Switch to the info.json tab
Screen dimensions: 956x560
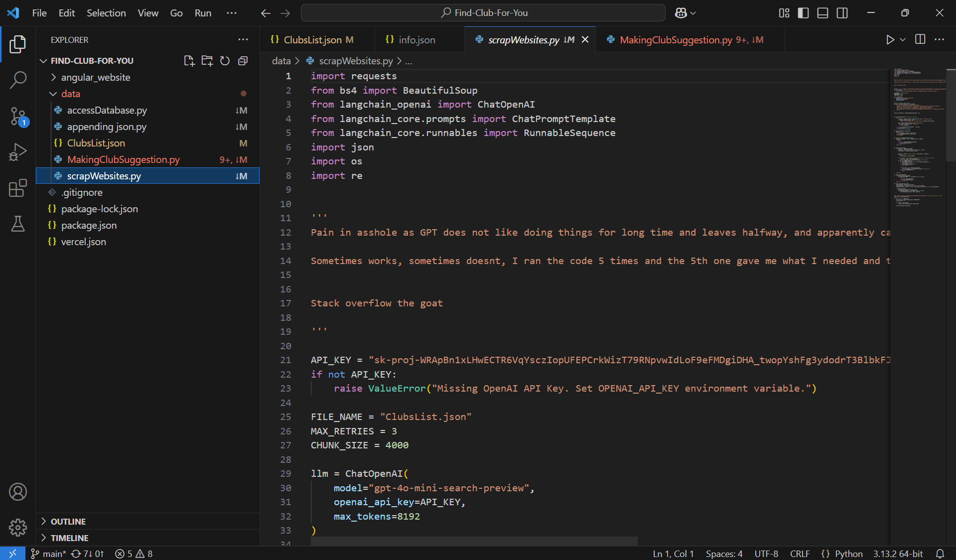[x=416, y=40]
